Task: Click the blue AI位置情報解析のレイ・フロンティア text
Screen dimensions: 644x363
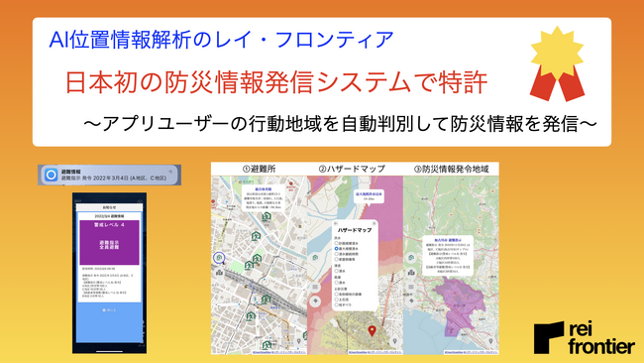Action: point(221,40)
